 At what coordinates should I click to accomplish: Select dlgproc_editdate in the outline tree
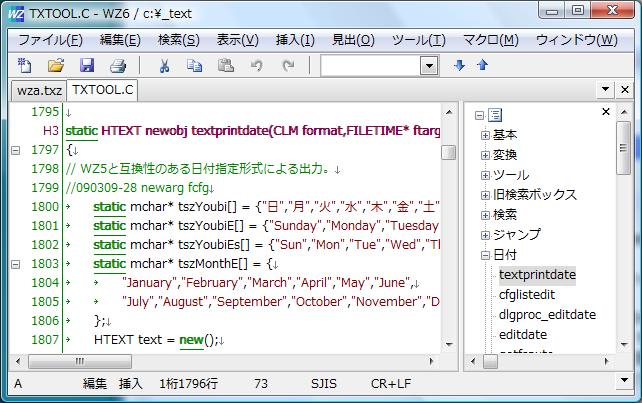point(547,314)
